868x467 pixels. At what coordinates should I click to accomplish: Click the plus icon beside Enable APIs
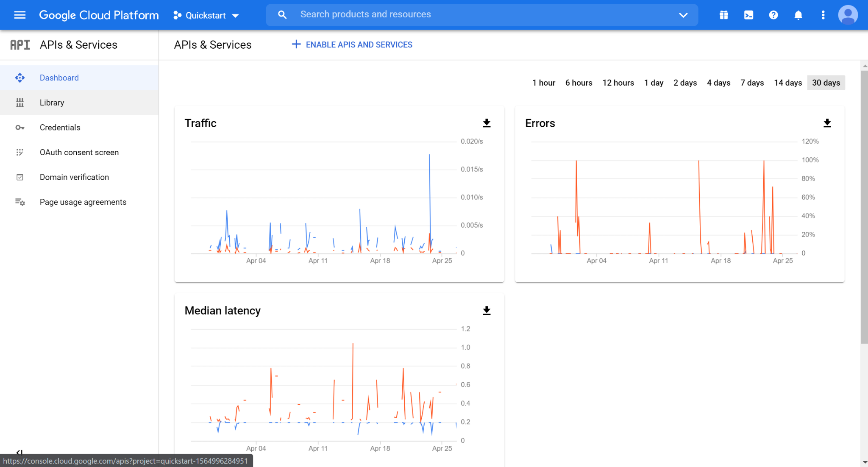pyautogui.click(x=296, y=44)
